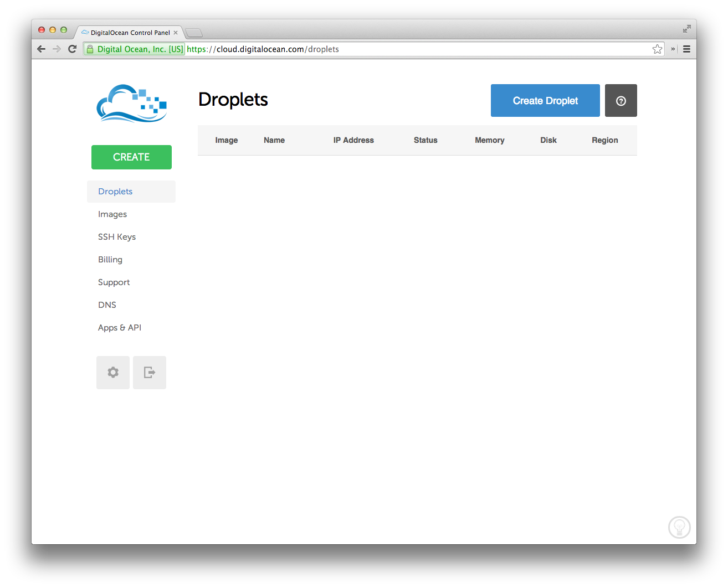Open Apps & API section
Screen dimensions: 728x588
120,328
